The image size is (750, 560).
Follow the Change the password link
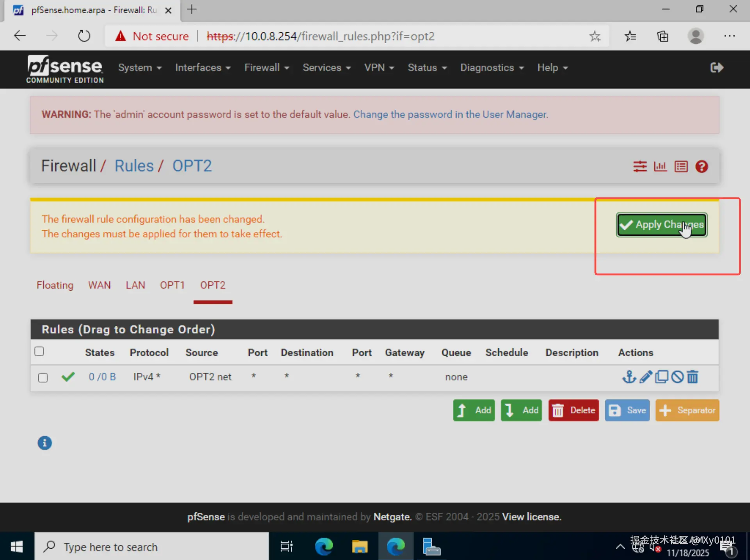click(451, 114)
